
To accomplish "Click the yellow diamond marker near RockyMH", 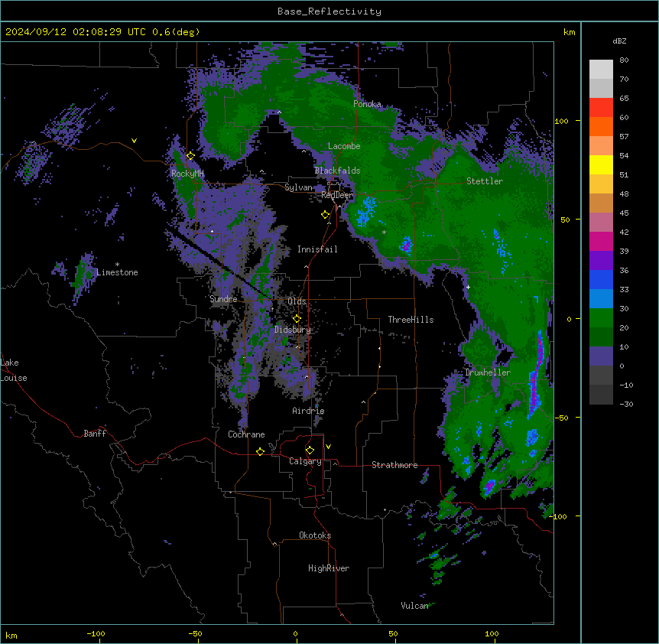I will pos(190,156).
